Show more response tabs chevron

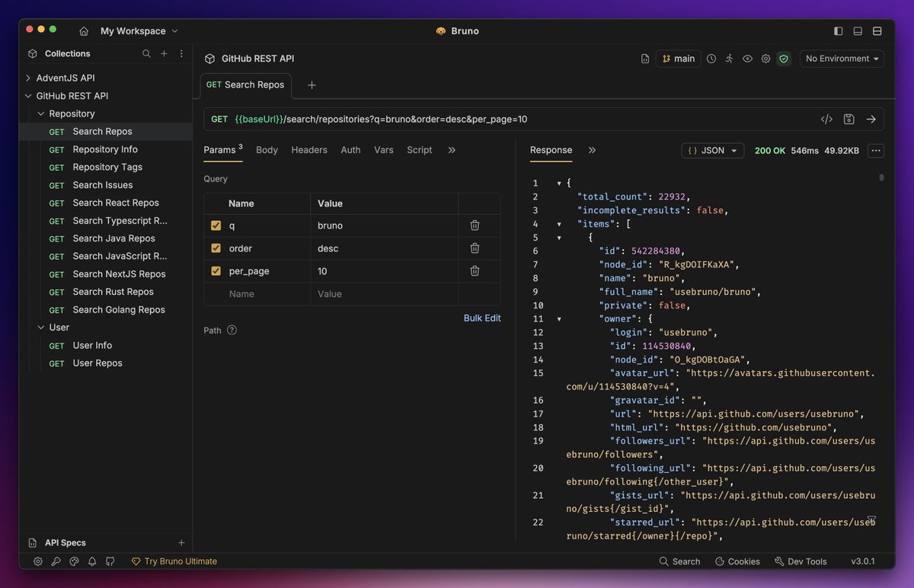592,150
